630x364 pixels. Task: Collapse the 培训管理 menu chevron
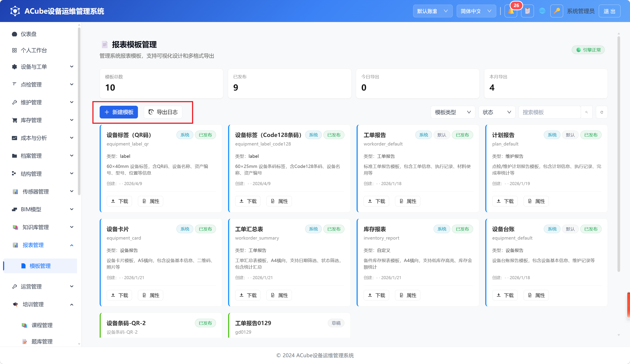[x=72, y=304]
